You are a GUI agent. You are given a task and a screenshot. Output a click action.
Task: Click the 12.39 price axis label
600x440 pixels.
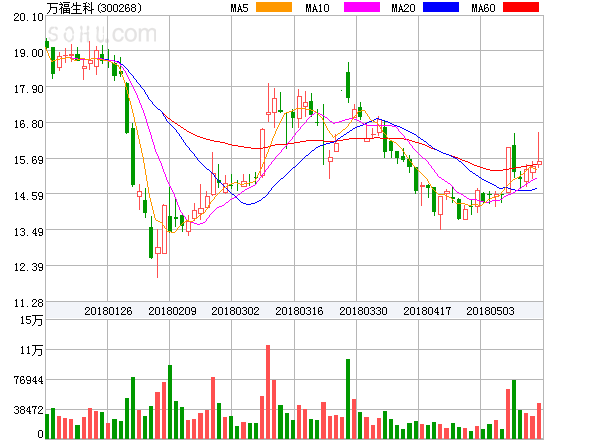click(x=29, y=267)
